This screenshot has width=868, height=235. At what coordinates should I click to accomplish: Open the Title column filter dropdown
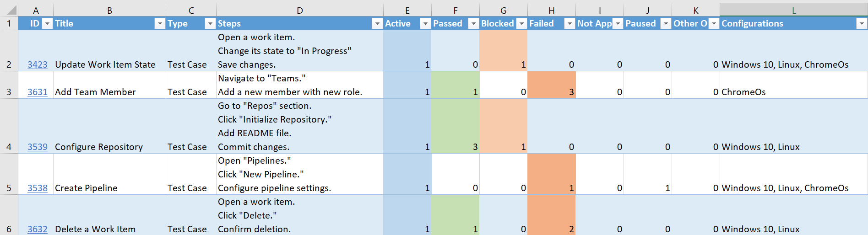click(x=160, y=24)
